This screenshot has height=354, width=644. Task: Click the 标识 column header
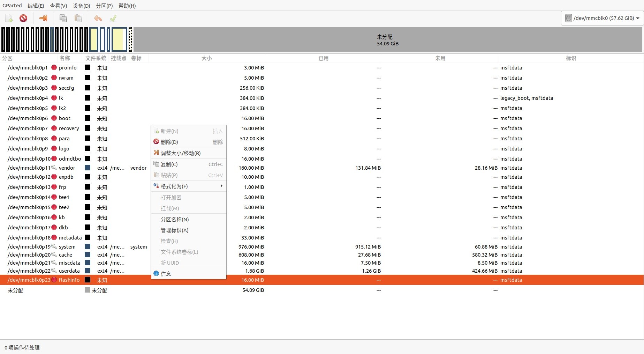coord(571,58)
